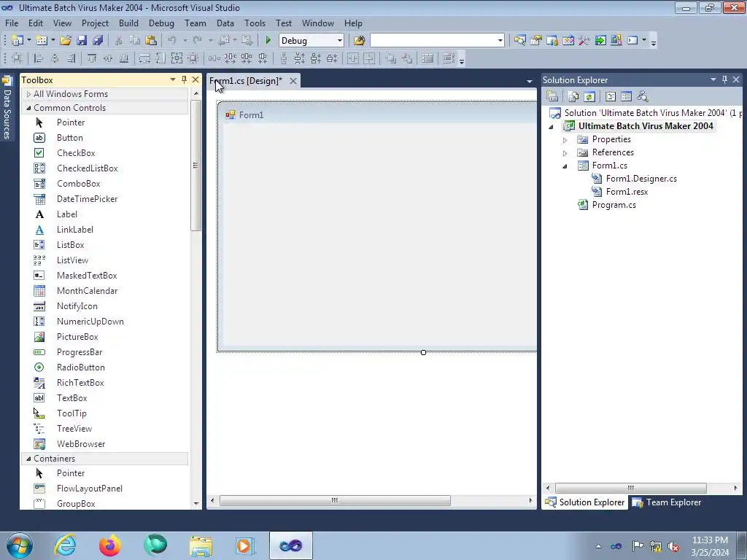This screenshot has width=747, height=560.
Task: Click Form1 title bar in designer
Action: click(x=379, y=114)
